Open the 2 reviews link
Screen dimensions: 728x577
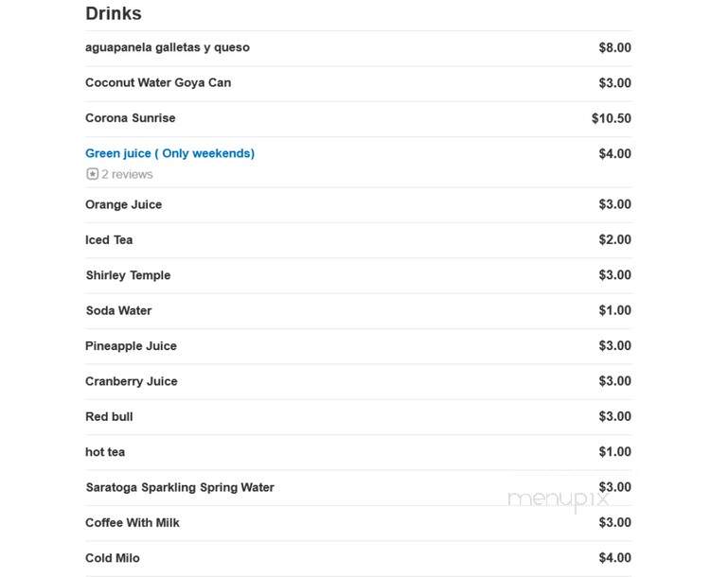(127, 174)
